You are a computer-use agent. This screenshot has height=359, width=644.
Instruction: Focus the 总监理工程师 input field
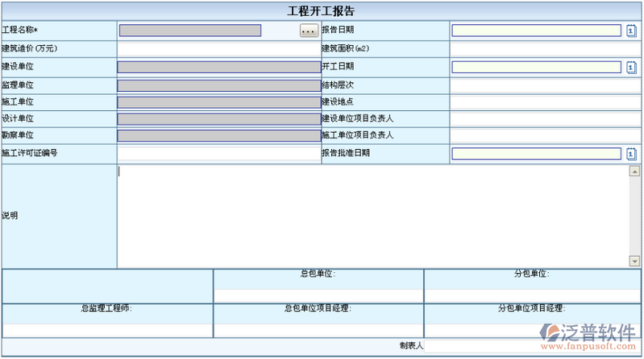[x=108, y=330]
